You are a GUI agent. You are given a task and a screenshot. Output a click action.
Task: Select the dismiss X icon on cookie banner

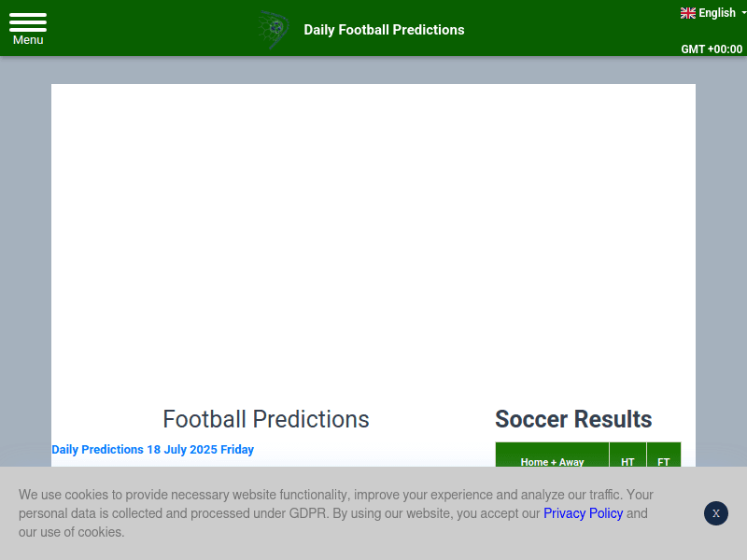[x=715, y=513]
